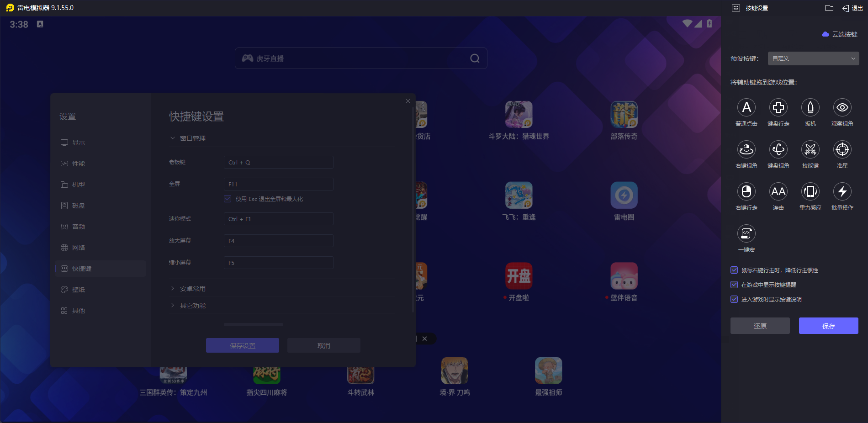The image size is (868, 423).
Task: Open the folder icon in key settings header
Action: 830,8
